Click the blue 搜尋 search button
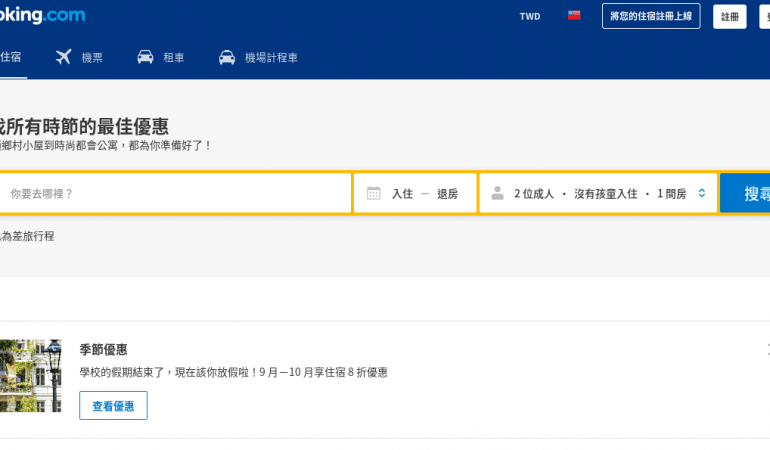 (x=745, y=194)
